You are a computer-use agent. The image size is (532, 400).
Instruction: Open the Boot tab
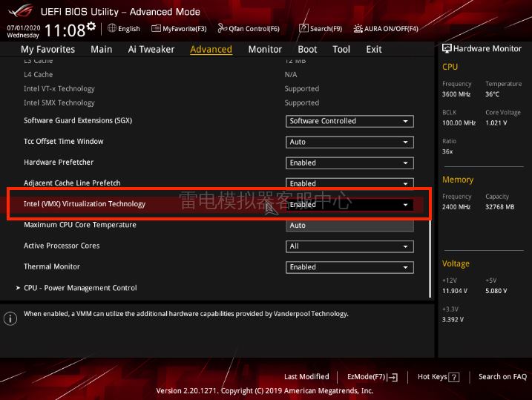click(x=307, y=50)
